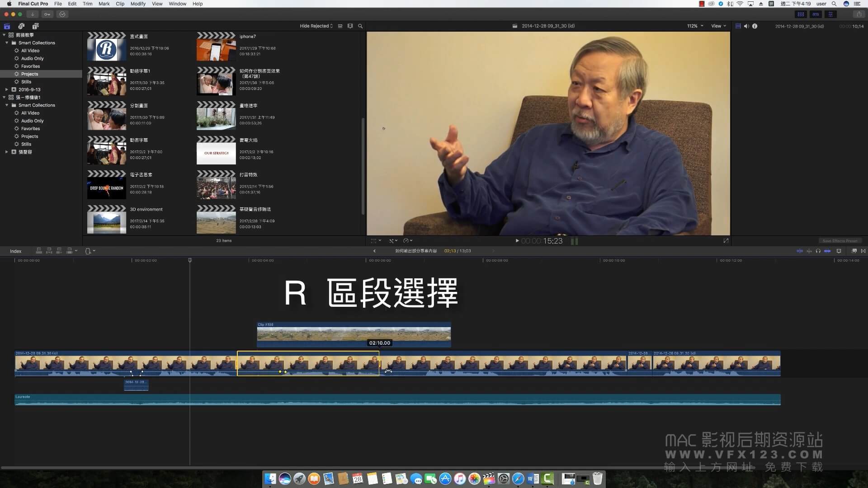Open the Titles and Generators sidebar
This screenshot has width=868, height=488.
point(35,26)
